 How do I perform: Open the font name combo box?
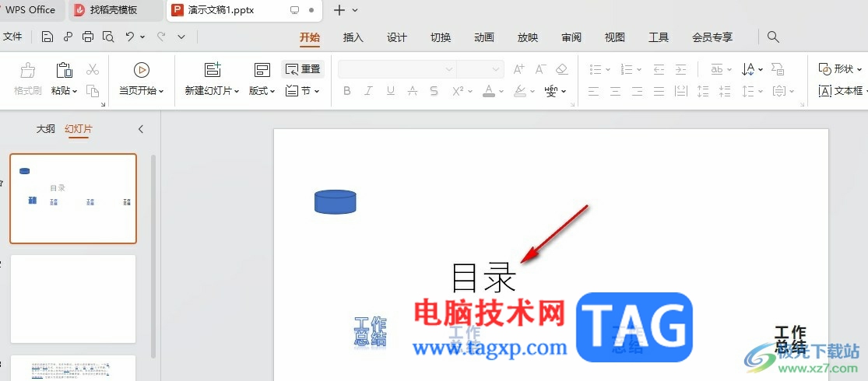(x=398, y=70)
